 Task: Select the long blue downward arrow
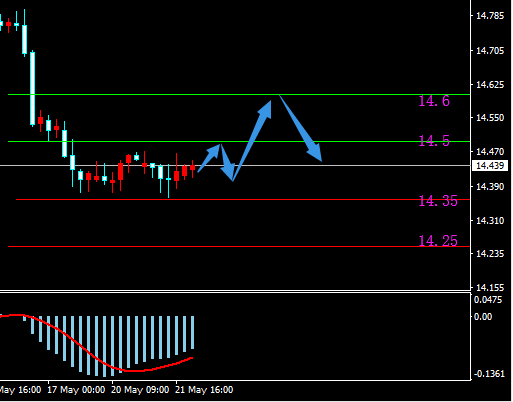(300, 128)
